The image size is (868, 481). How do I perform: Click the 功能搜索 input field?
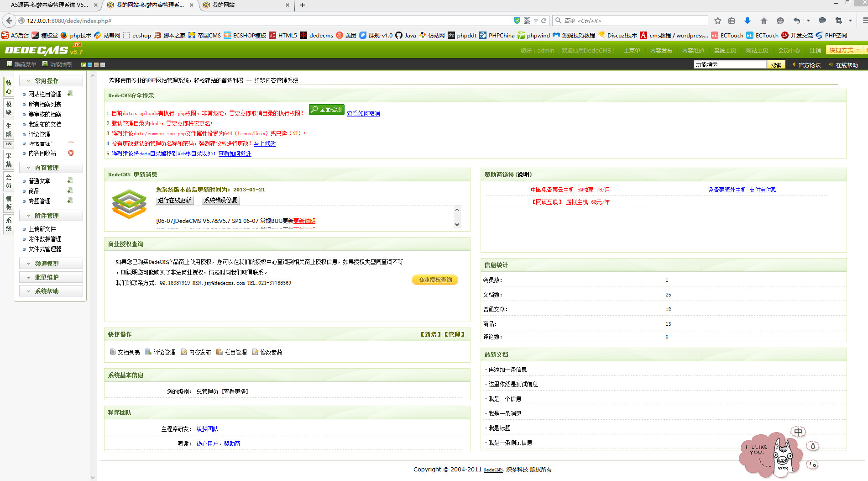click(730, 65)
